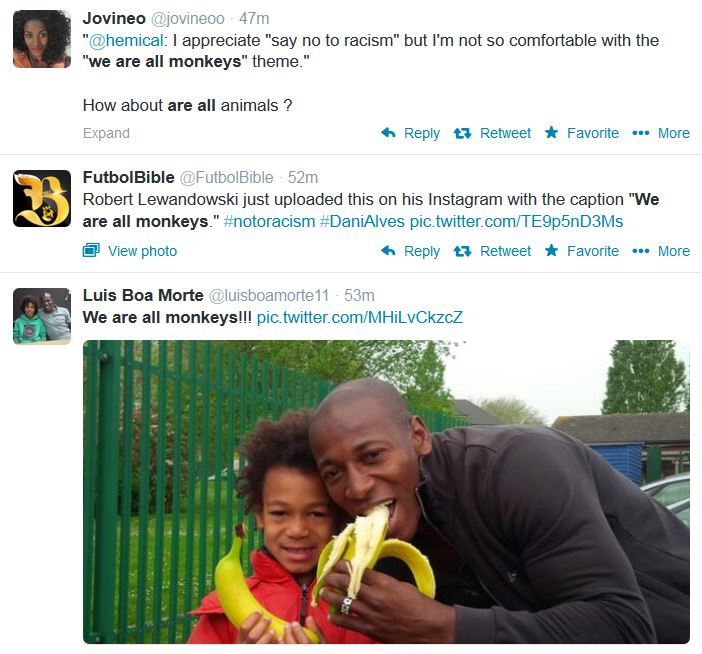Click Jovineo's profile avatar
Screen dimensions: 702x654
tap(42, 39)
